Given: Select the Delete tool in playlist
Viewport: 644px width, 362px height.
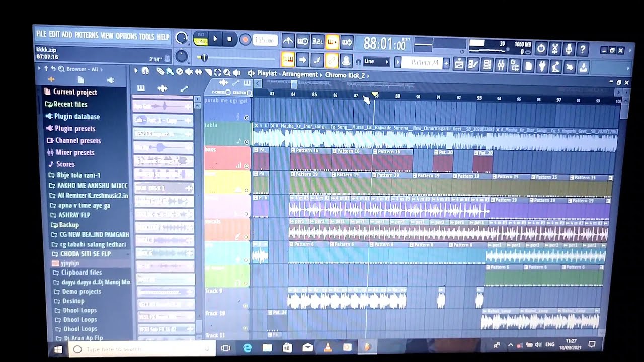Looking at the screenshot, I should pos(179,72).
